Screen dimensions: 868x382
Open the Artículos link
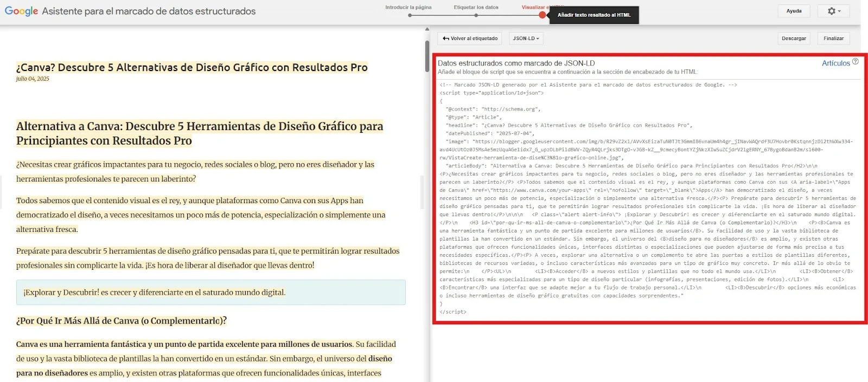pyautogui.click(x=835, y=63)
